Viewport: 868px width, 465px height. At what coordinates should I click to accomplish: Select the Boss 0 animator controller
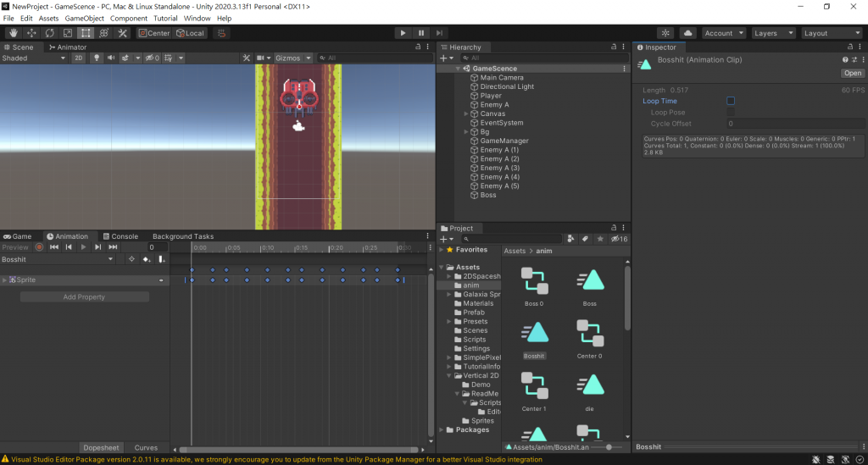tap(534, 285)
